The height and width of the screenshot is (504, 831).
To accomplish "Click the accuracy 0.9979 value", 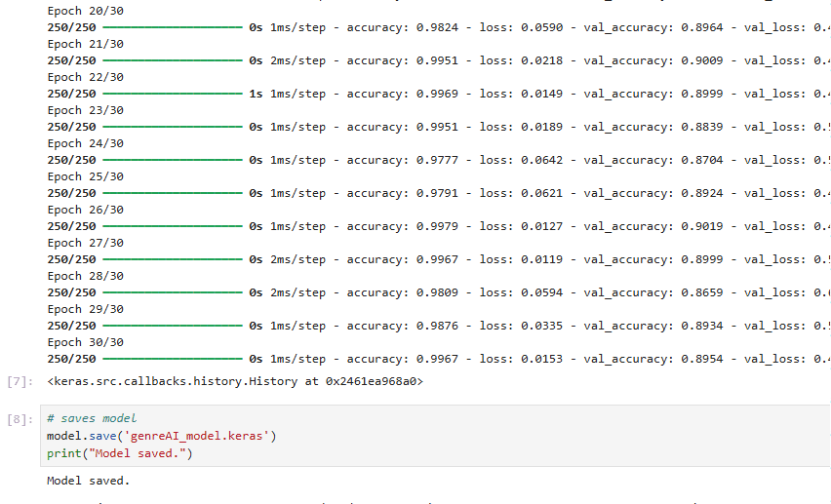I will click(x=437, y=226).
